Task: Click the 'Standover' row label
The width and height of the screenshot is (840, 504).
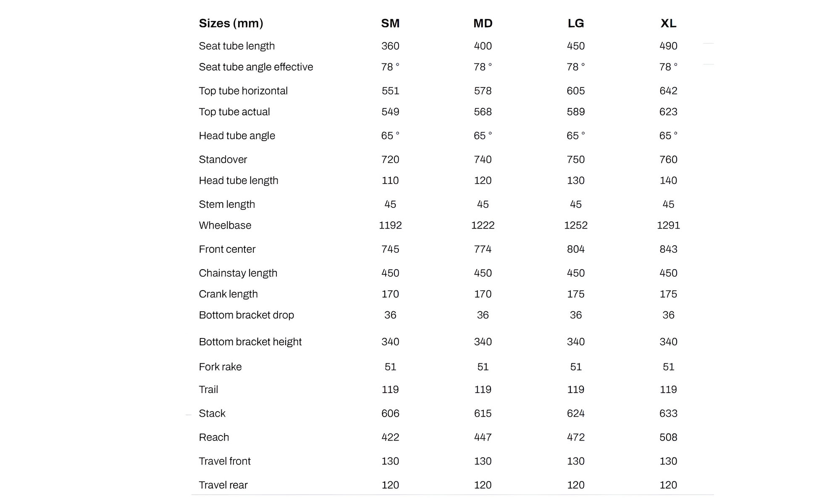Action: pyautogui.click(x=223, y=160)
